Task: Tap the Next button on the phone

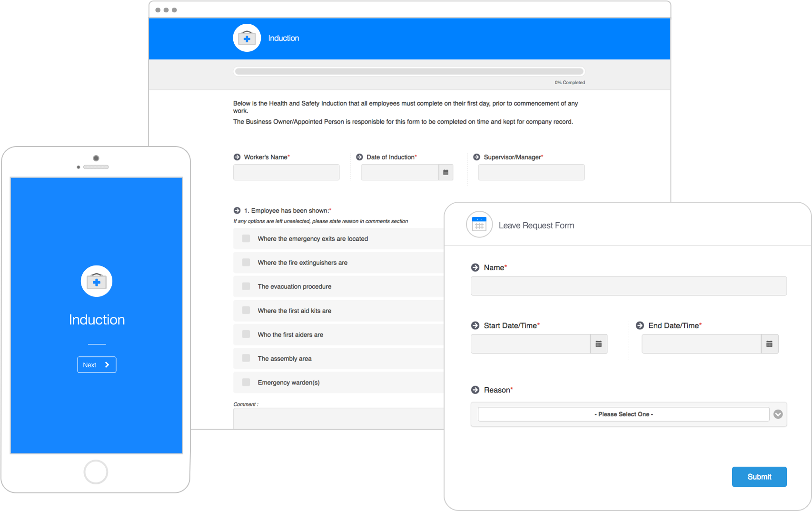Action: 97,365
